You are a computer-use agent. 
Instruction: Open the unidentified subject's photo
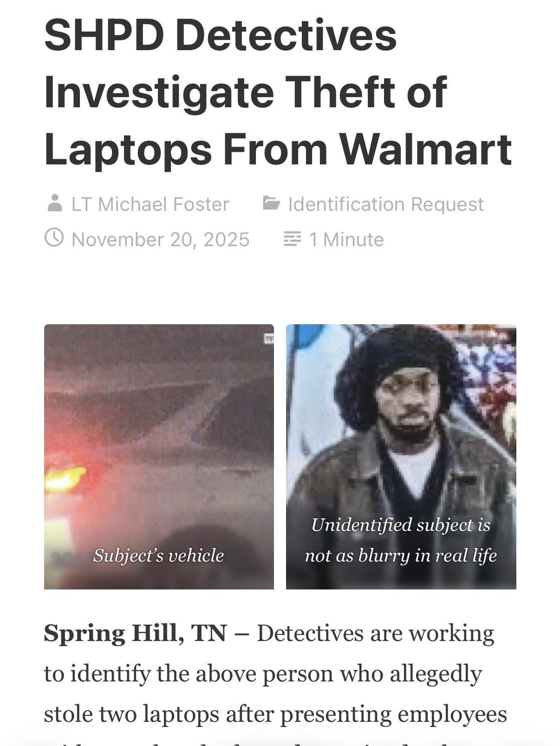[401, 457]
